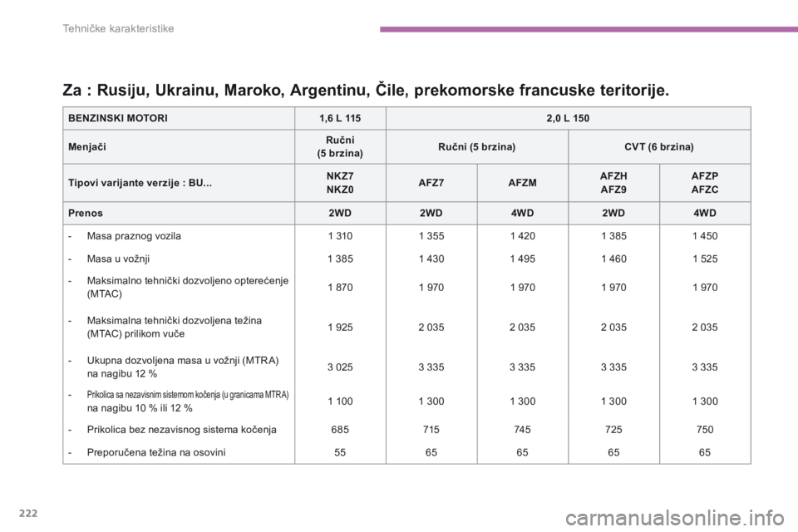The width and height of the screenshot is (798, 532).
Task: Click the 'CVT (6 brzina)' cell
Action: point(659,146)
